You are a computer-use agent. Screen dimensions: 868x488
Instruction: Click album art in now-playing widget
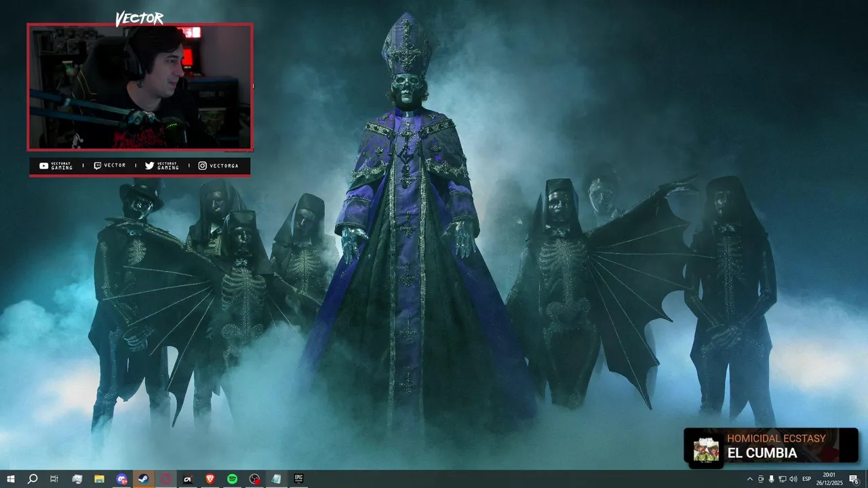click(x=706, y=449)
